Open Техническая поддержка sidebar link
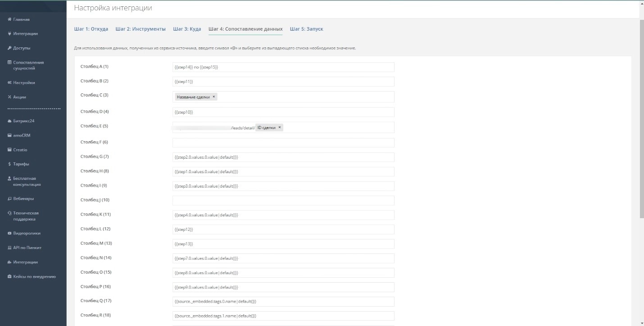 tap(26, 216)
